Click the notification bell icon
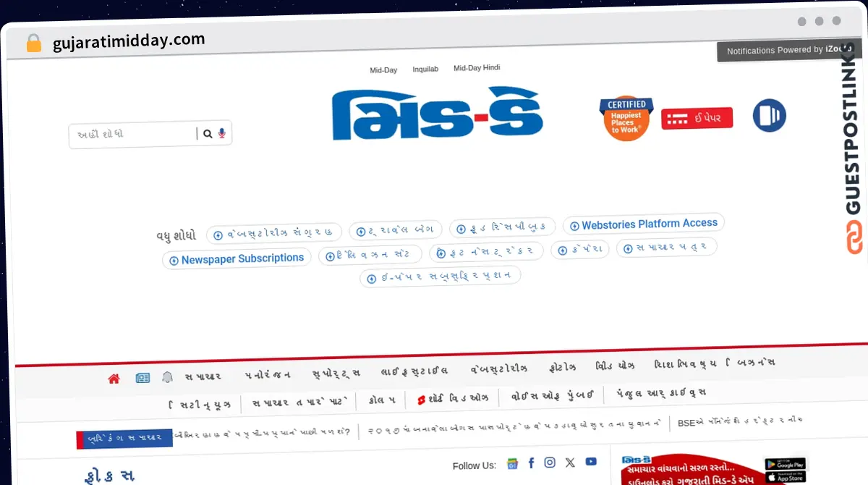Image resolution: width=868 pixels, height=485 pixels. pos(167,377)
